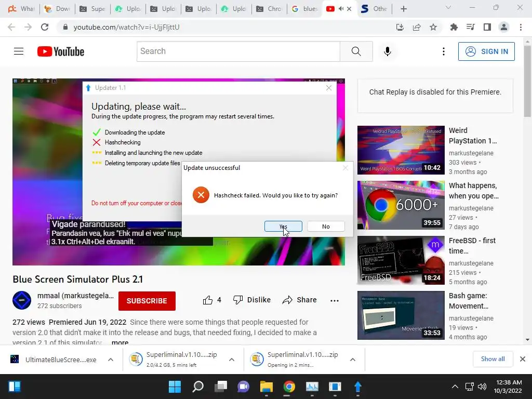Open the Chrome profile avatar
Image resolution: width=532 pixels, height=399 pixels.
coord(504,27)
